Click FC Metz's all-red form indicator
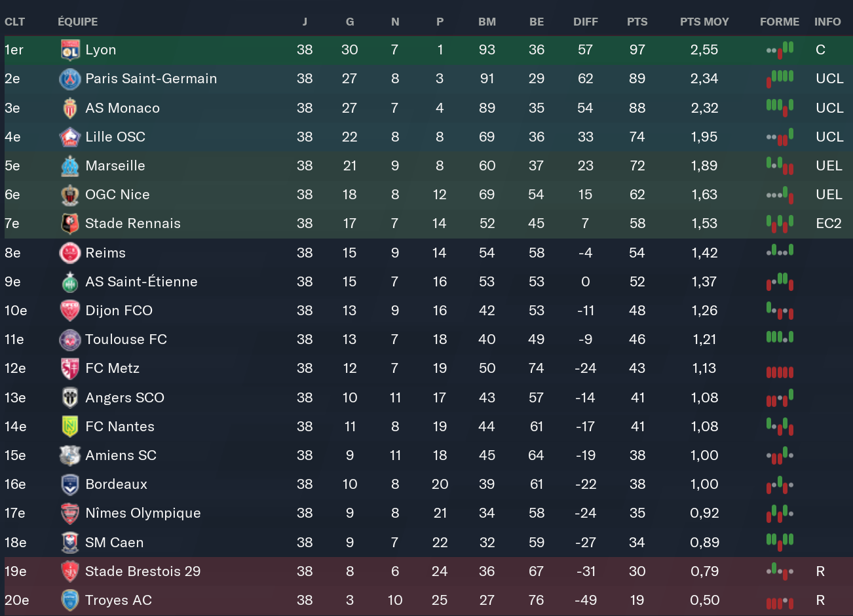 [x=780, y=372]
